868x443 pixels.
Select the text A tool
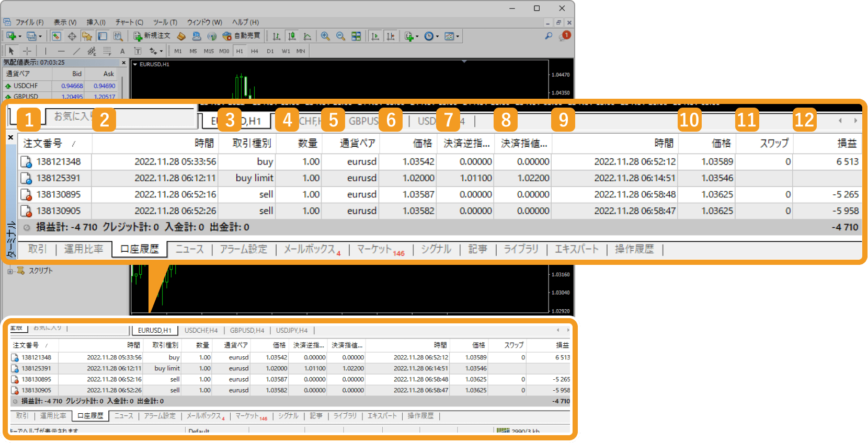(x=122, y=51)
